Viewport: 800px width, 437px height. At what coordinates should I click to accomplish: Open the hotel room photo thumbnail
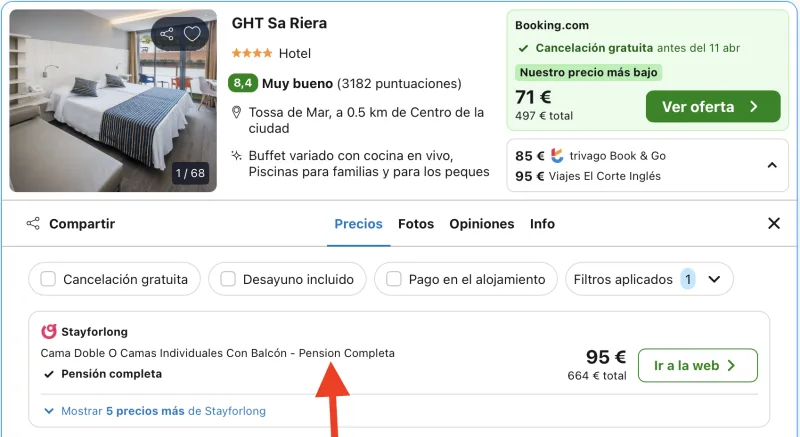[x=113, y=100]
